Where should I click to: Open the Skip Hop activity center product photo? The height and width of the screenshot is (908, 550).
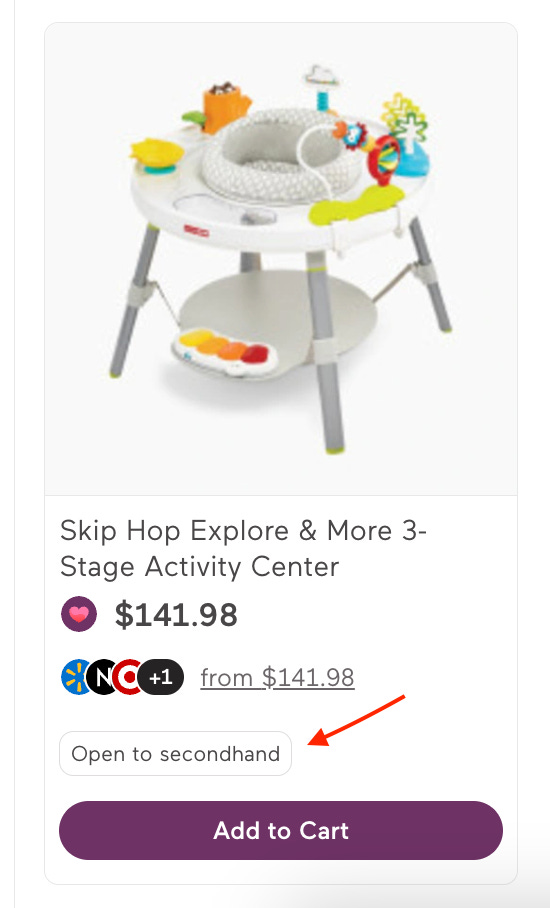click(x=281, y=259)
